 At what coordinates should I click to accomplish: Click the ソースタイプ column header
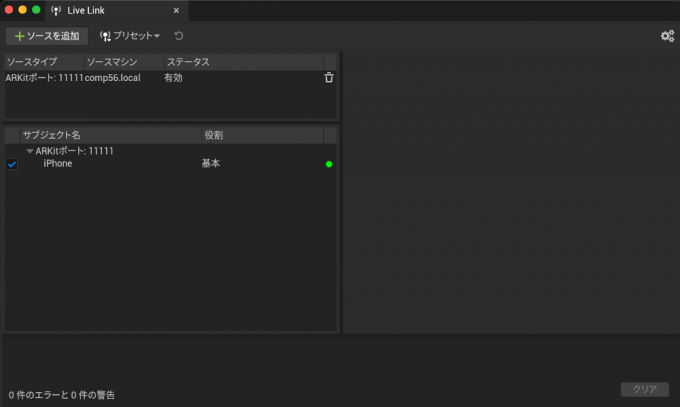(42, 62)
